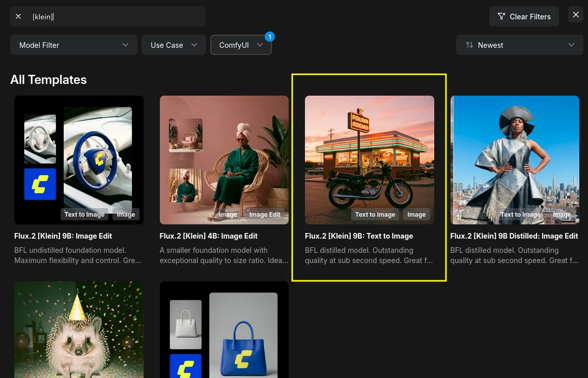Click "Image" tag on steering wheel card
This screenshot has height=378, width=588.
pos(126,214)
